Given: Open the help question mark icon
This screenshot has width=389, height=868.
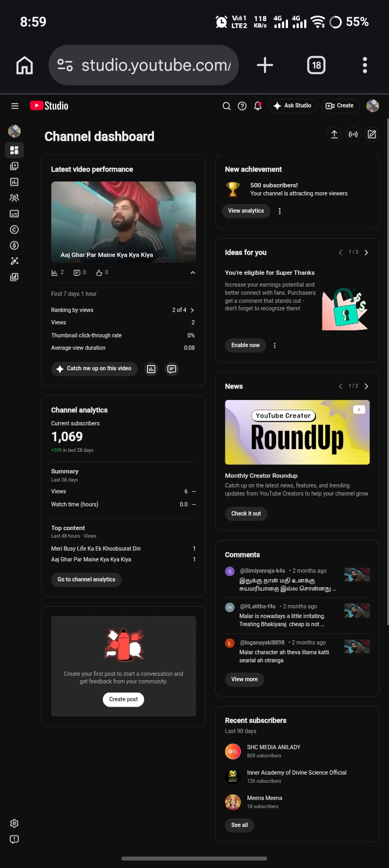Looking at the screenshot, I should point(242,106).
